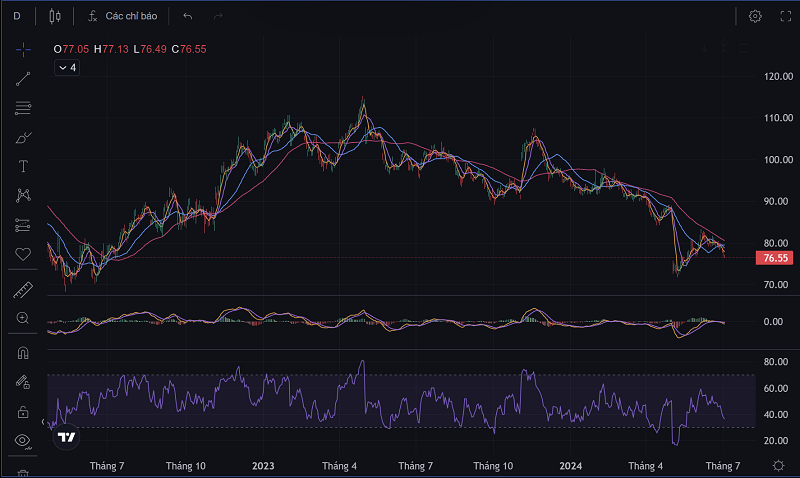Viewport: 800px width, 478px height.
Task: Undo the last chart action
Action: point(187,16)
